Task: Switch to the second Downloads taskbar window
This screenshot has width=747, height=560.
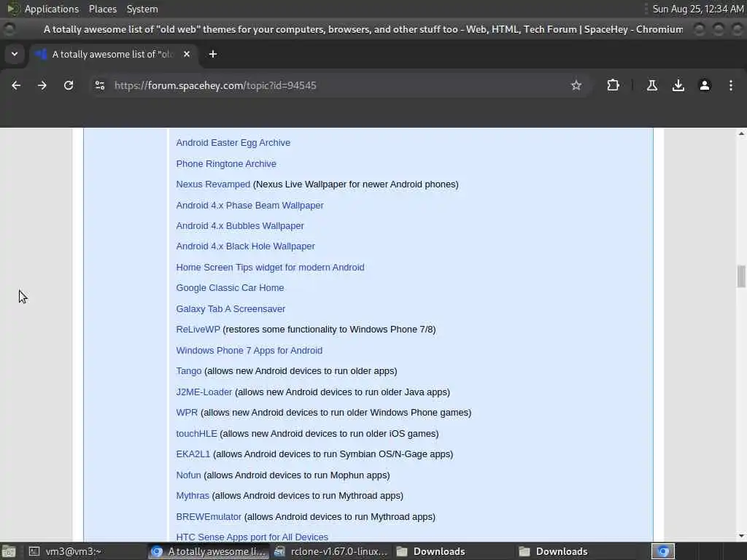Action: click(576, 551)
